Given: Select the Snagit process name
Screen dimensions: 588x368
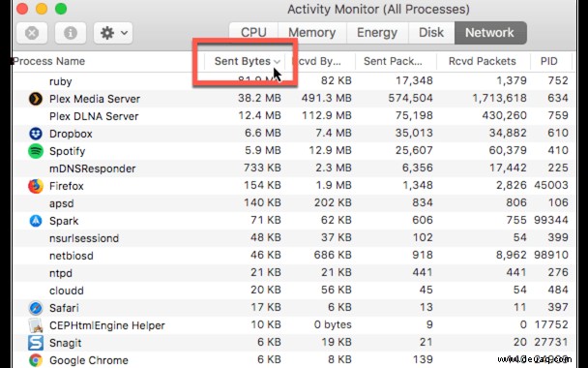Looking at the screenshot, I should [65, 343].
